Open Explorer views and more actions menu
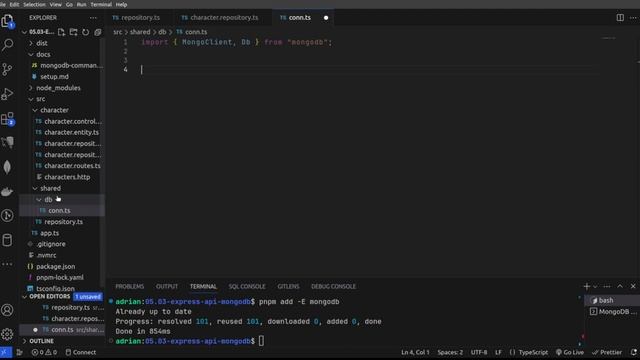640x360 pixels. (93, 18)
